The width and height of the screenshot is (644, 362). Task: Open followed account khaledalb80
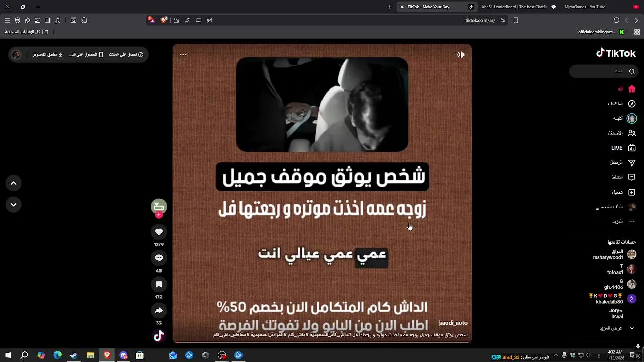point(612,299)
